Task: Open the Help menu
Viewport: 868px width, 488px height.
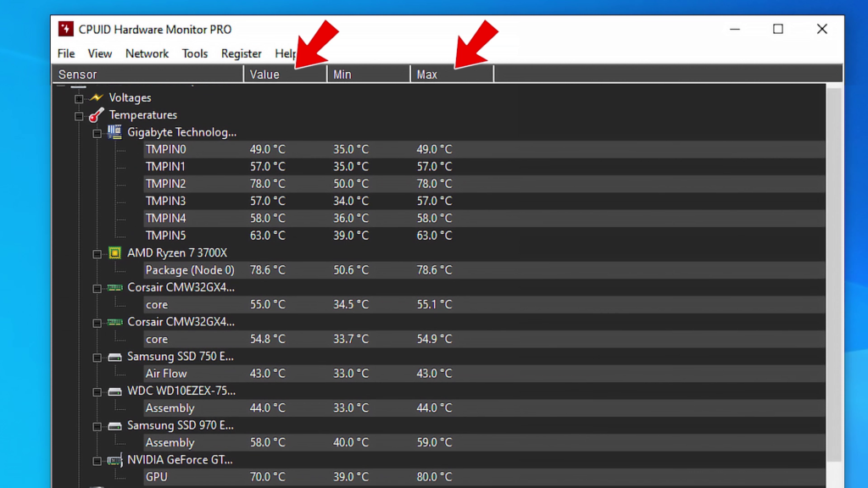Action: click(x=286, y=53)
